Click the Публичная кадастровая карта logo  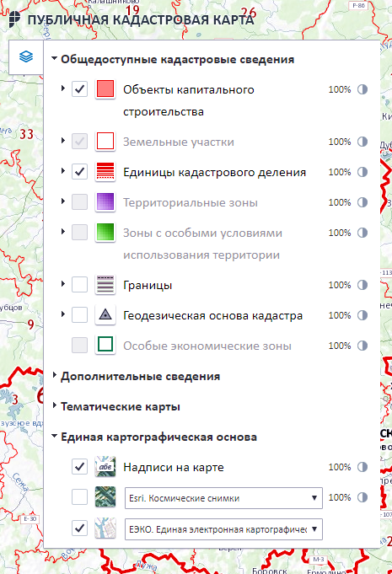click(14, 19)
